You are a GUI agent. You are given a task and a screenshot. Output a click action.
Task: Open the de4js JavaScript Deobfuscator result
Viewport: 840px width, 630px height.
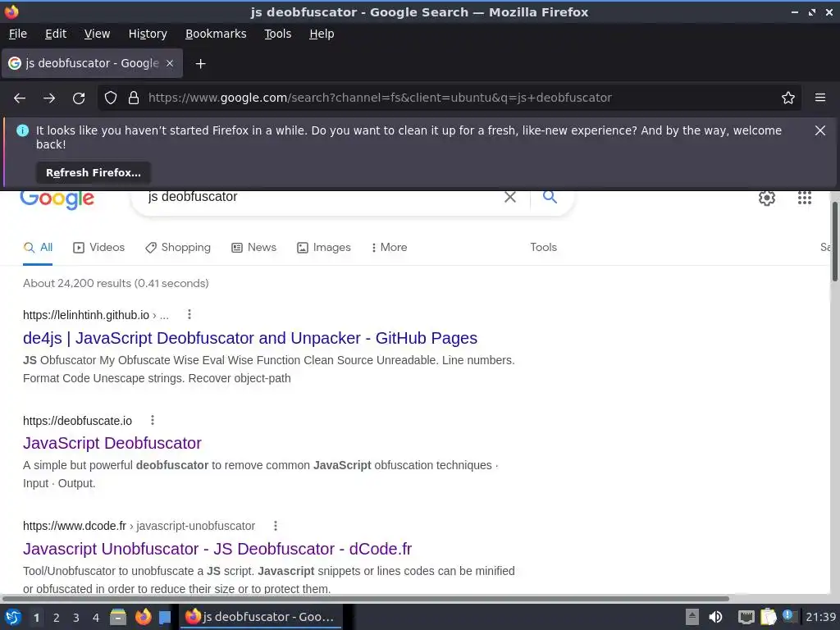[x=250, y=338]
